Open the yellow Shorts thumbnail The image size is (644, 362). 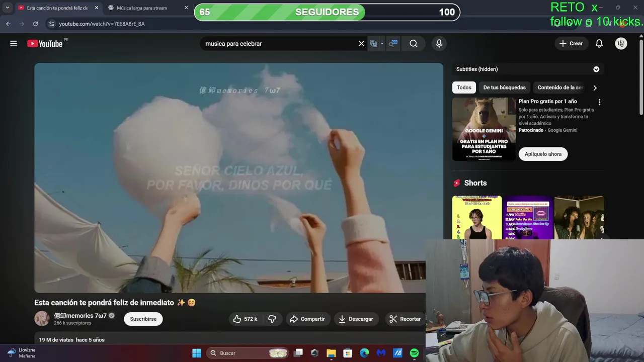coord(477,218)
